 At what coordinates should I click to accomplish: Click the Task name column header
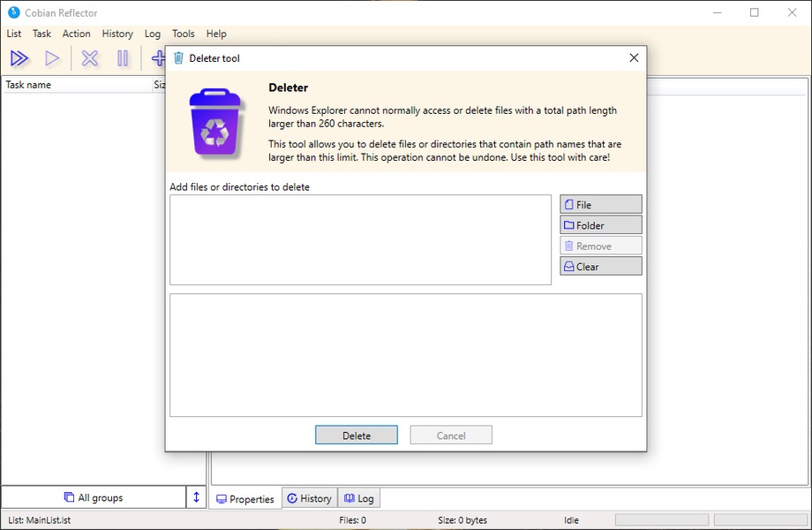click(x=78, y=85)
